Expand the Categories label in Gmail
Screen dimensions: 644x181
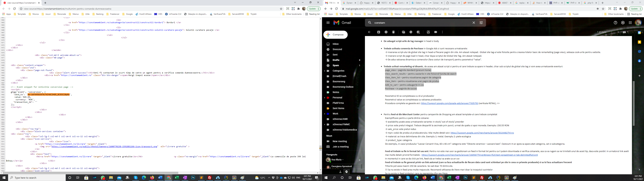(325, 71)
